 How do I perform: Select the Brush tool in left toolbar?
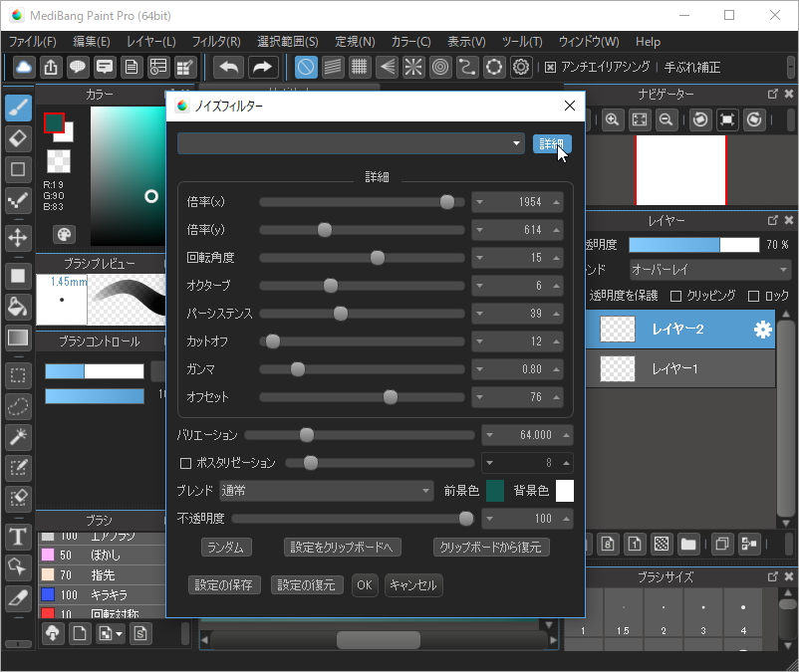pos(18,109)
